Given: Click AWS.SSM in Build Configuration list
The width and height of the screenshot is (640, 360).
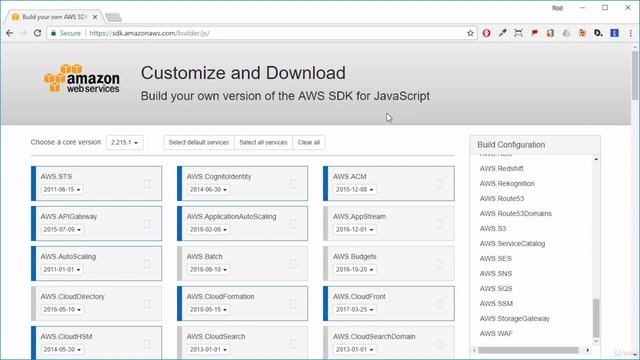Looking at the screenshot, I should click(x=496, y=304).
